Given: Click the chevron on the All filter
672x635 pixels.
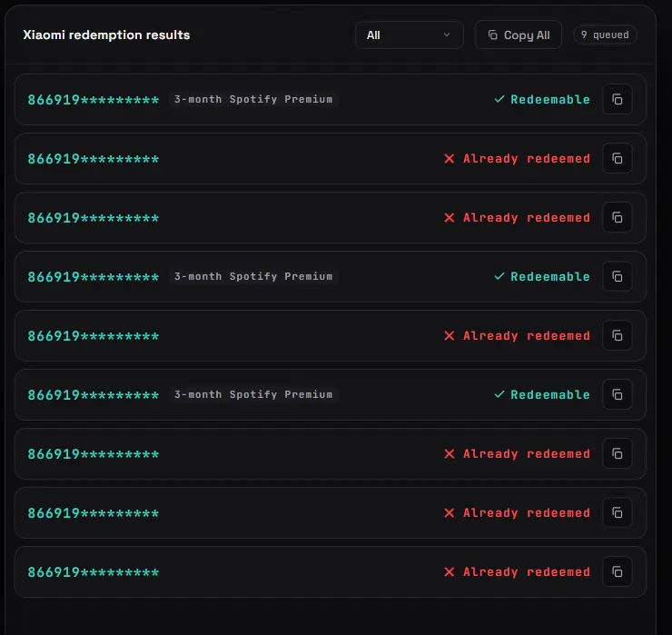Looking at the screenshot, I should pyautogui.click(x=447, y=35).
